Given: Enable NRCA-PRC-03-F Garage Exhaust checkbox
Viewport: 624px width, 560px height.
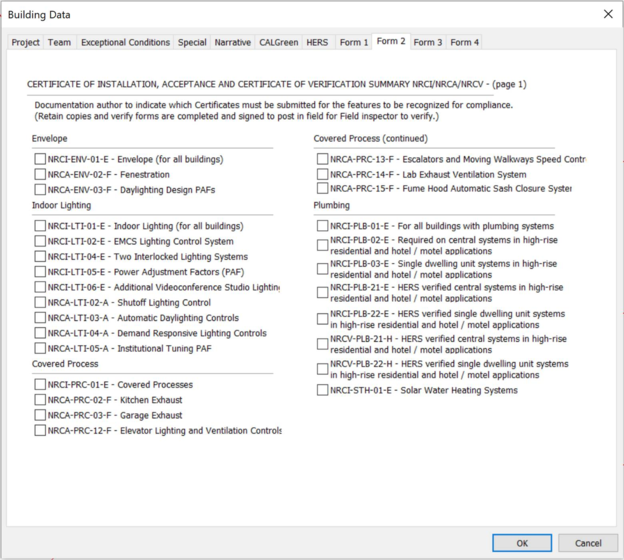Looking at the screenshot, I should coord(40,415).
